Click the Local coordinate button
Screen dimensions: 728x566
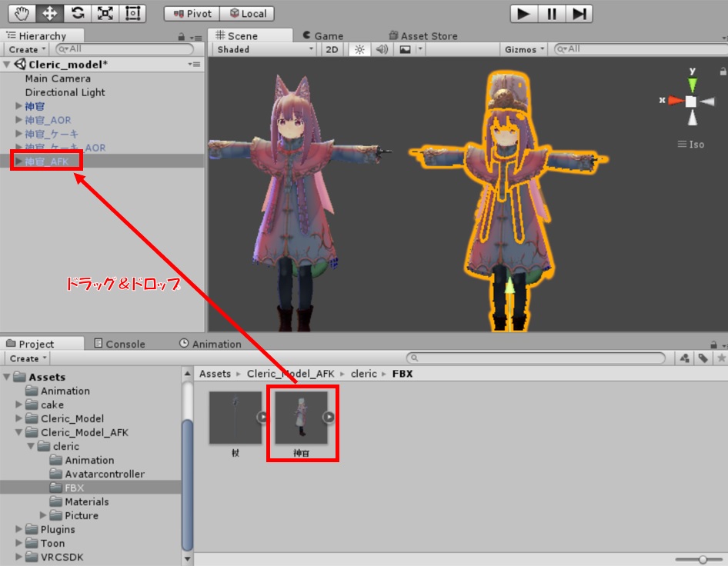pos(248,13)
